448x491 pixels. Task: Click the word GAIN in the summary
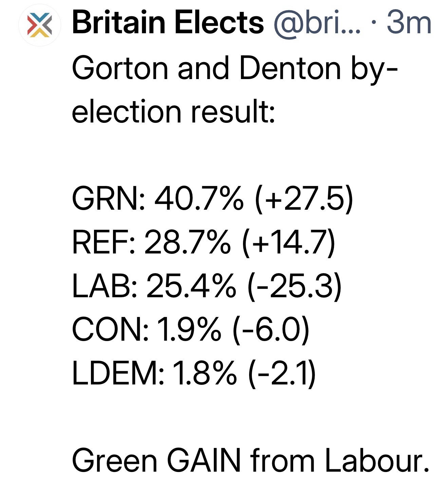[204, 460]
